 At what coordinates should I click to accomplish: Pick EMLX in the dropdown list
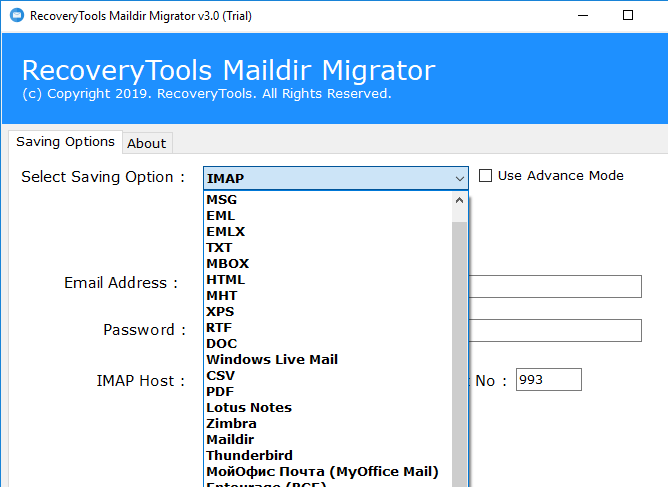pos(328,231)
